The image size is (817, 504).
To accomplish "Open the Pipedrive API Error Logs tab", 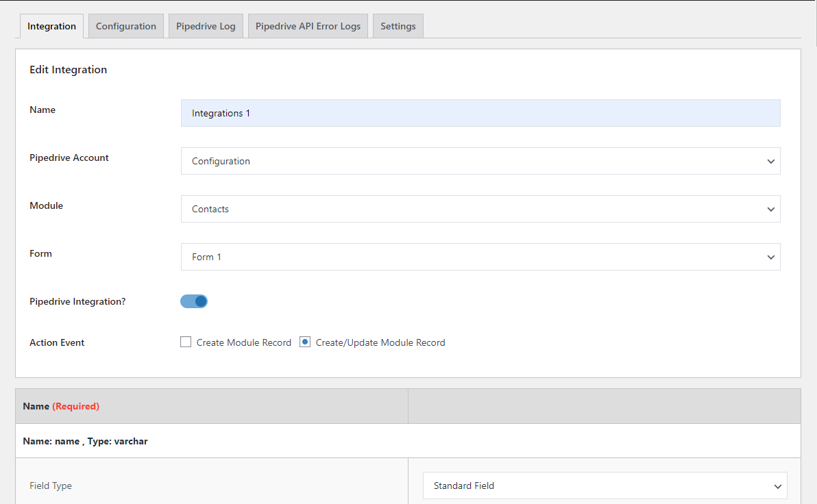I will pos(308,26).
